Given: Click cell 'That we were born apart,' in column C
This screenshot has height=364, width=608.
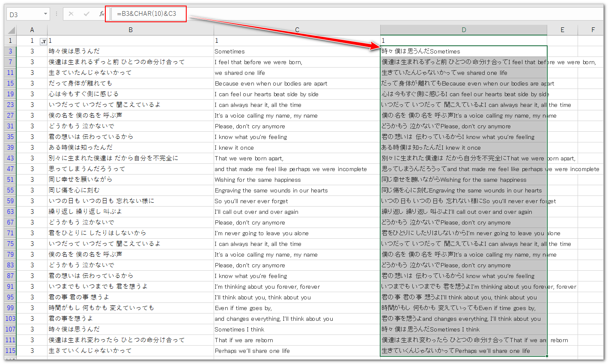Looking at the screenshot, I should (297, 158).
